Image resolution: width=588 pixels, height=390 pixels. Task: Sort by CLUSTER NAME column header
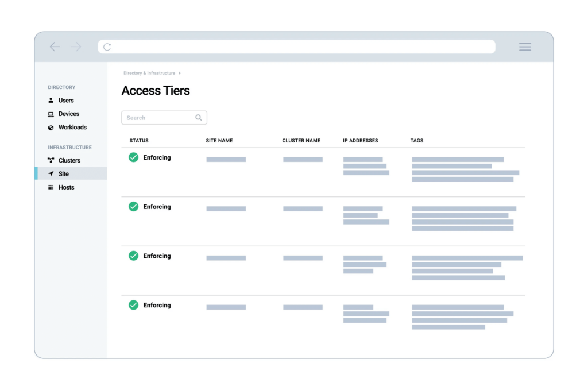(x=301, y=141)
